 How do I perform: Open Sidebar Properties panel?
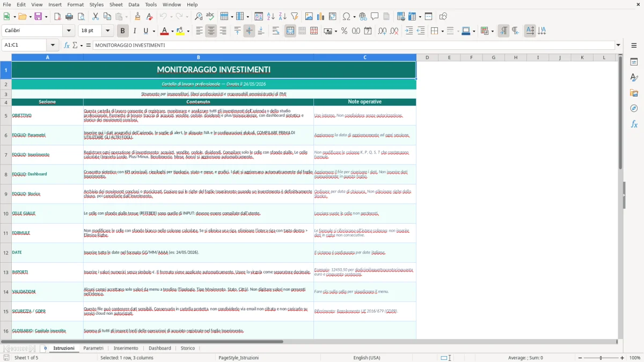[x=634, y=62]
